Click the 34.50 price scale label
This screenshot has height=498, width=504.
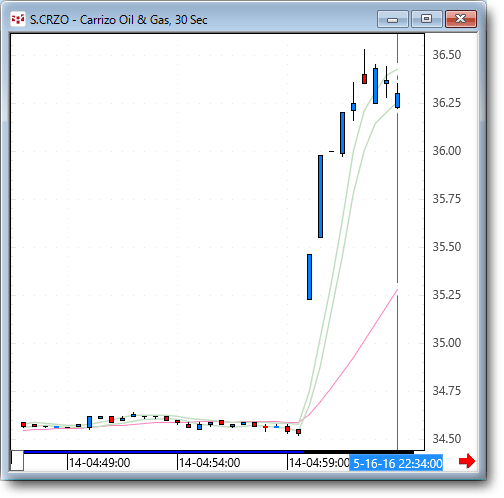[x=446, y=439]
